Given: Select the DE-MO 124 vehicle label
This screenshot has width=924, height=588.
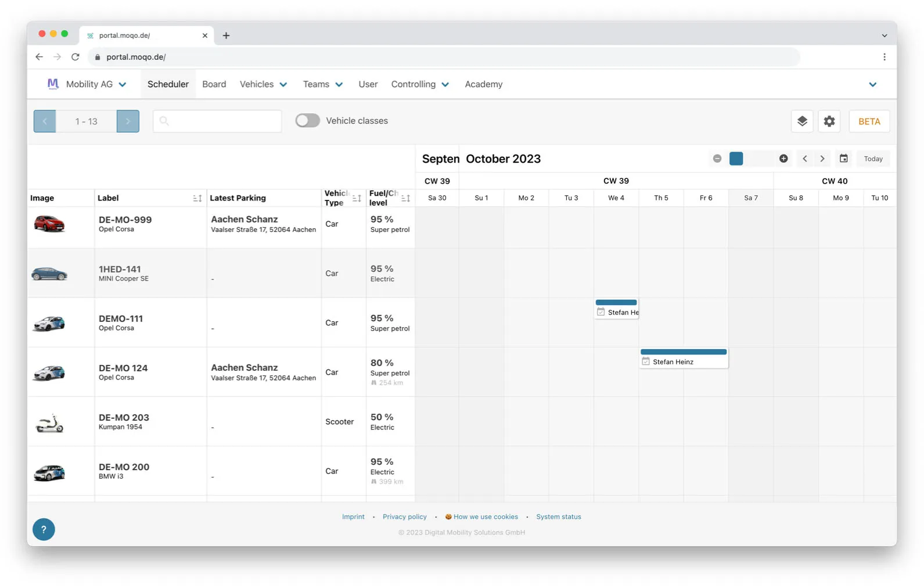Looking at the screenshot, I should point(123,368).
